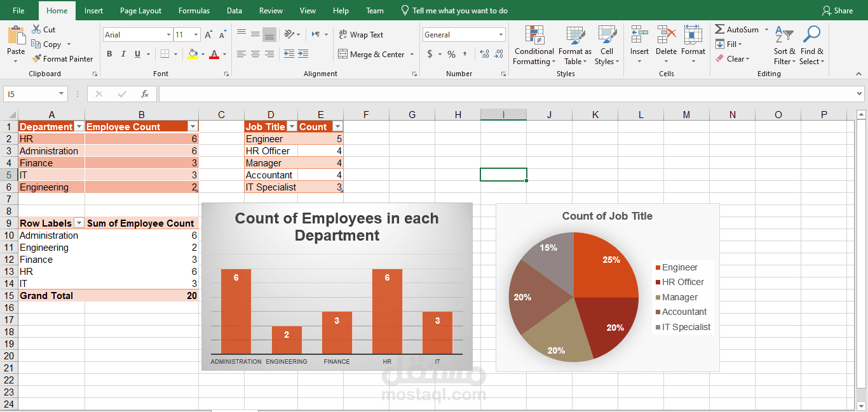
Task: Open the Department column filter dropdown
Action: (79, 127)
